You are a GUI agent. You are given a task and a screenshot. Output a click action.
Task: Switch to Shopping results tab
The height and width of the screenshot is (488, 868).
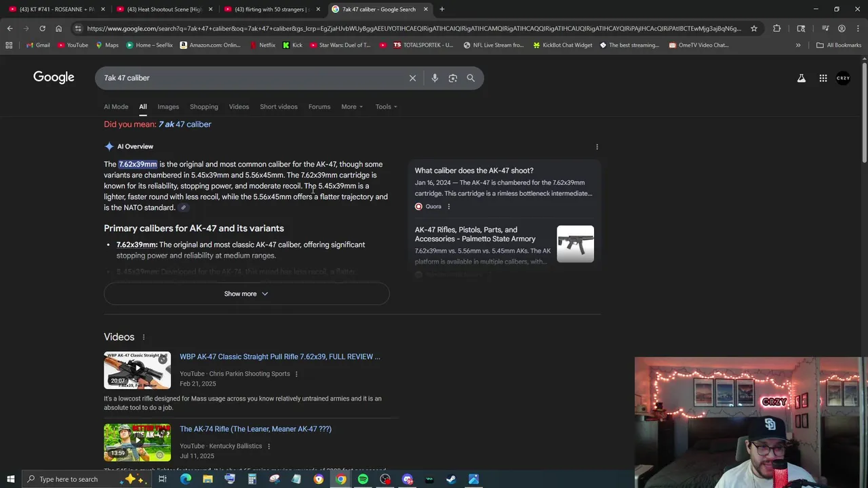click(x=204, y=106)
